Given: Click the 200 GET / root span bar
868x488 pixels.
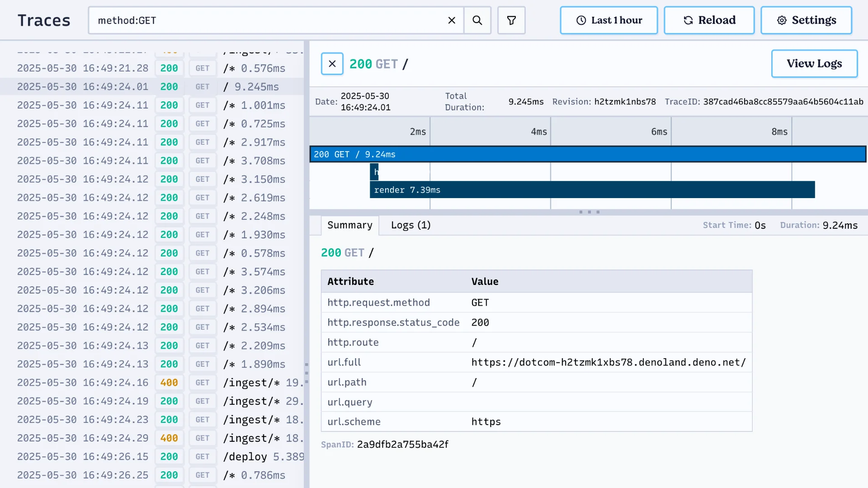Looking at the screenshot, I should pos(587,154).
